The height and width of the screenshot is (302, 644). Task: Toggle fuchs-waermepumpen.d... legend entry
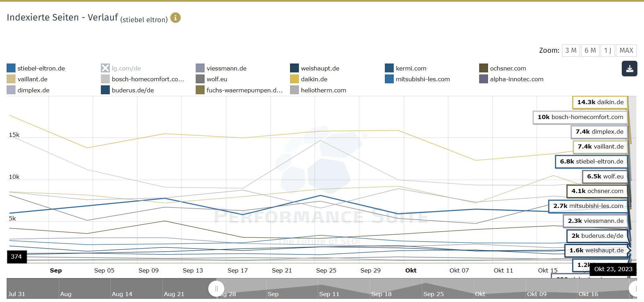(239, 90)
